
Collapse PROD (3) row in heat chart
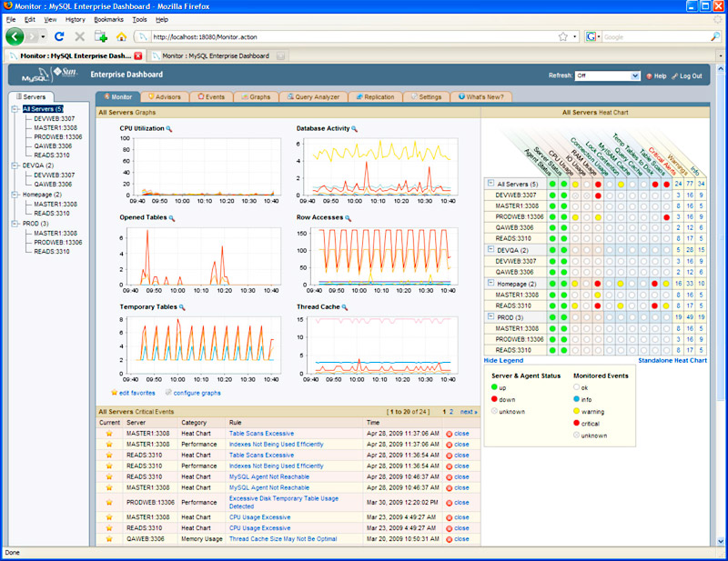[490, 316]
